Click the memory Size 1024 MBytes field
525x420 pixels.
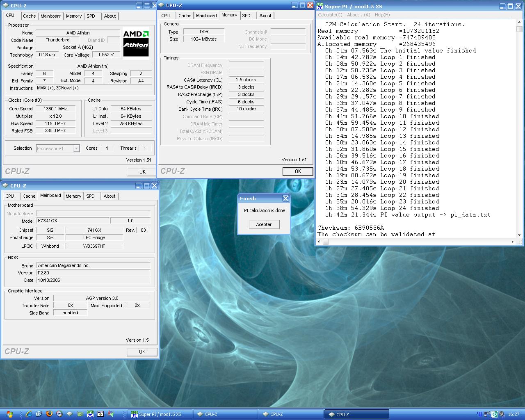tap(204, 39)
